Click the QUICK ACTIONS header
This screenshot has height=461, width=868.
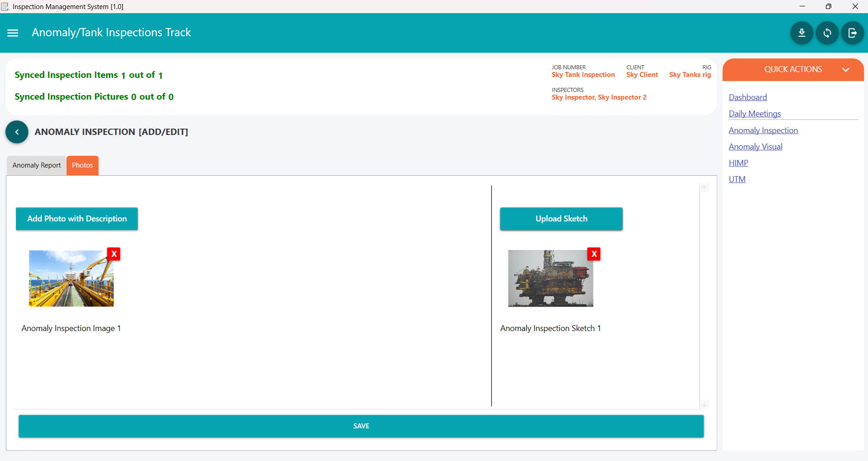[x=793, y=70]
